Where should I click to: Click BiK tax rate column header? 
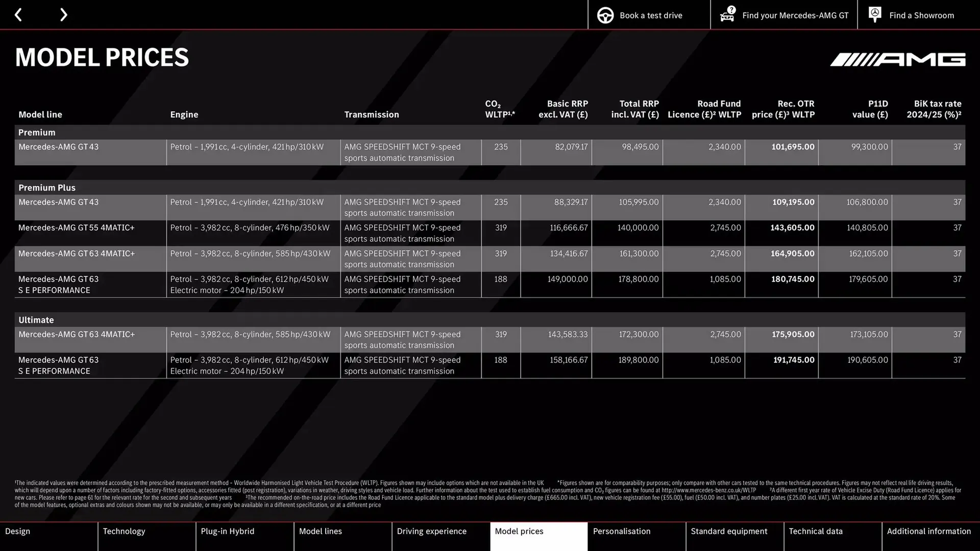(x=934, y=109)
